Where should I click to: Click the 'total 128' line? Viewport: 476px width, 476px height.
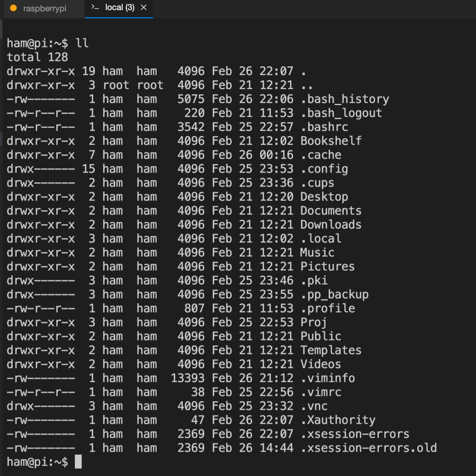coord(37,57)
